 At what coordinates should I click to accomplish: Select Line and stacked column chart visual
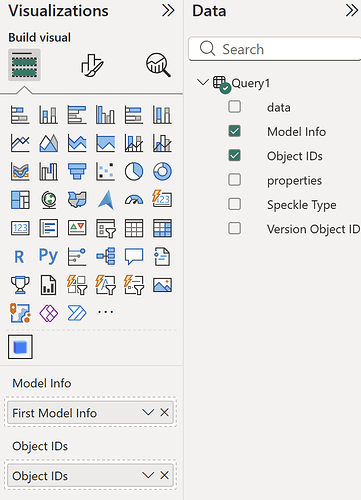(134, 143)
